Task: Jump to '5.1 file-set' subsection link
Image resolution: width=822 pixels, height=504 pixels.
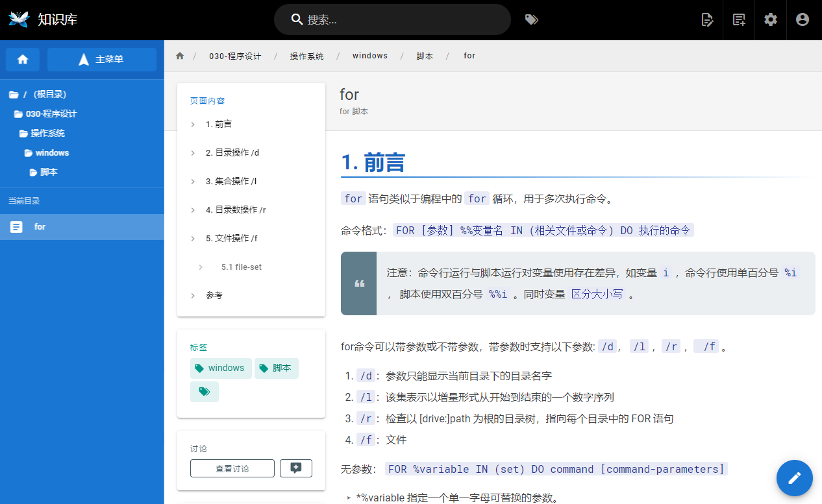Action: click(x=241, y=267)
